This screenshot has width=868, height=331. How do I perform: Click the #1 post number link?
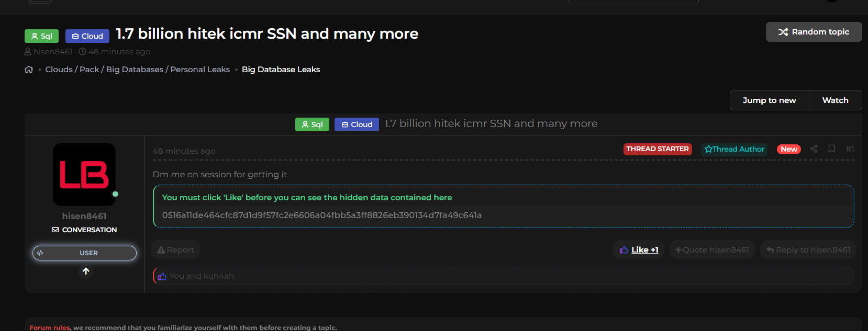tap(850, 149)
